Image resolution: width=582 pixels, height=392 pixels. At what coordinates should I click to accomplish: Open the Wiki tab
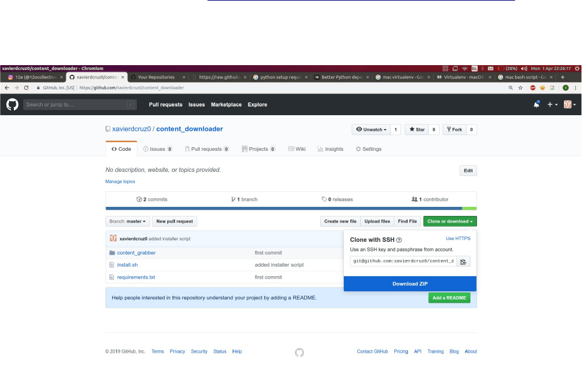297,149
